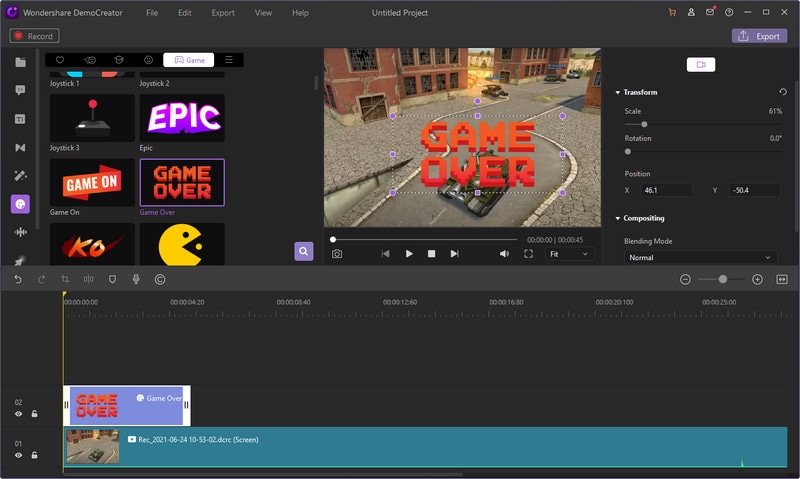Open the effects magic wand panel
The width and height of the screenshot is (800, 479).
coord(20,176)
